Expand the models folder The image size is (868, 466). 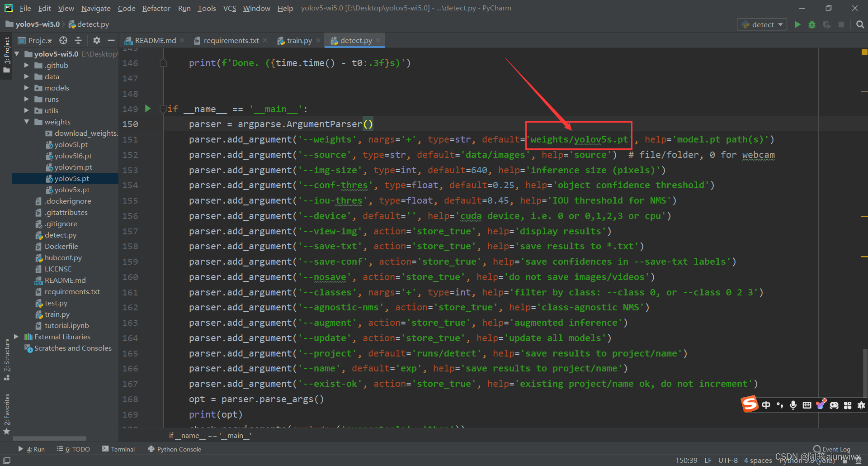(26, 88)
